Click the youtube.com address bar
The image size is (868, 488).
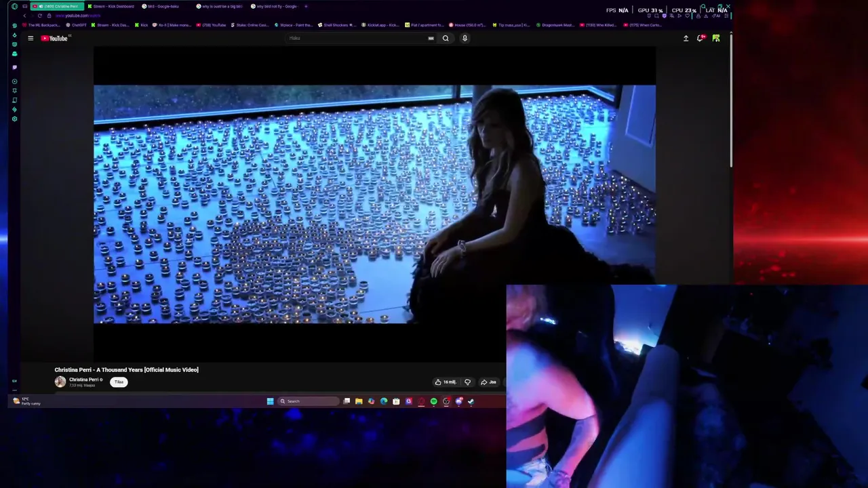(78, 16)
